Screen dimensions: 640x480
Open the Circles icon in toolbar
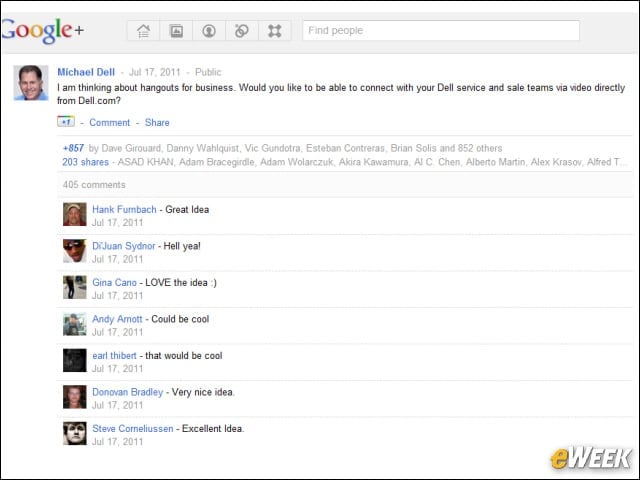(x=242, y=31)
